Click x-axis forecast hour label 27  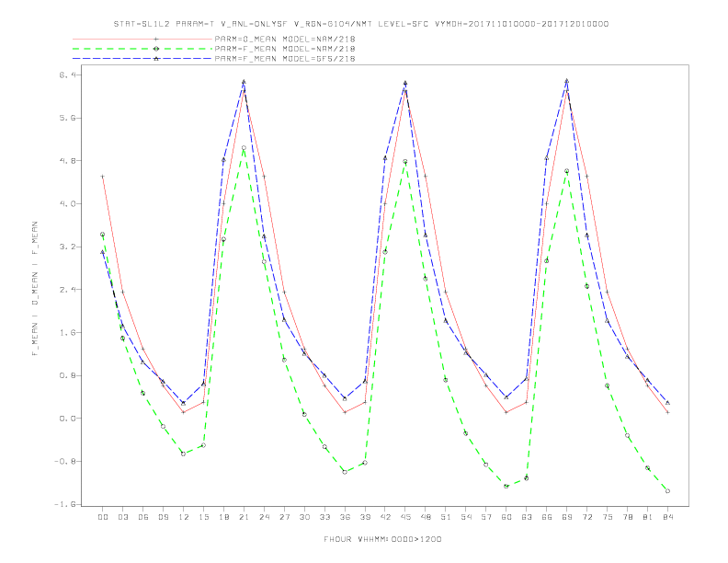[285, 517]
